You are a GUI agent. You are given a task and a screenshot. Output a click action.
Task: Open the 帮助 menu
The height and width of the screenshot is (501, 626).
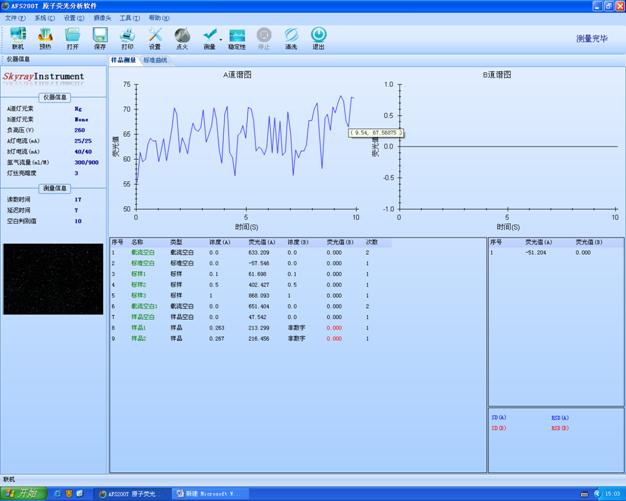(158, 18)
